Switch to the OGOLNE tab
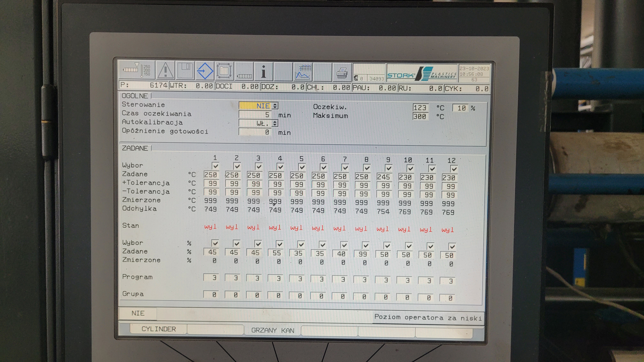The height and width of the screenshot is (362, 644). pyautogui.click(x=135, y=96)
